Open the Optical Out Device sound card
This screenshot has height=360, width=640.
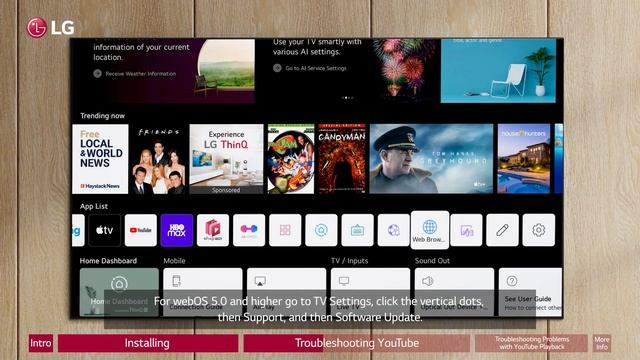[454, 292]
